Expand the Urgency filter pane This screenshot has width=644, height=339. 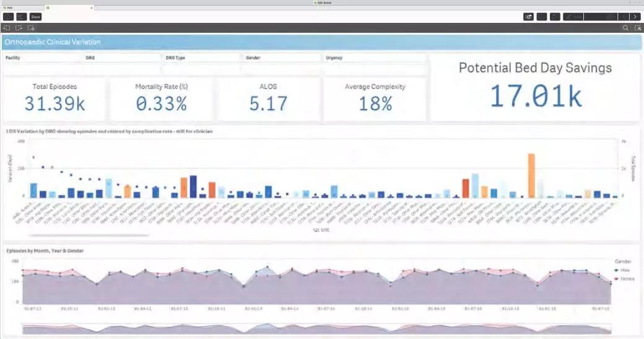pos(374,58)
